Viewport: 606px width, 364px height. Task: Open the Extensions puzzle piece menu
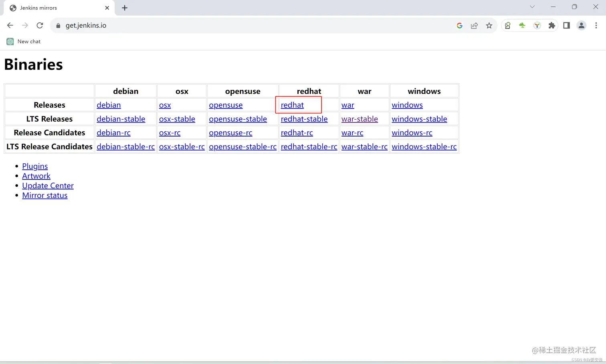click(x=552, y=26)
